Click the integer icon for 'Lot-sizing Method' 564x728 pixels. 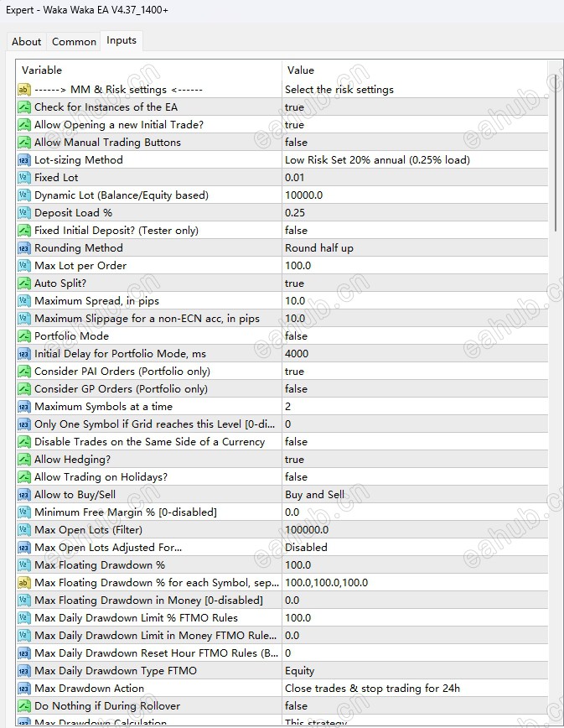24,160
